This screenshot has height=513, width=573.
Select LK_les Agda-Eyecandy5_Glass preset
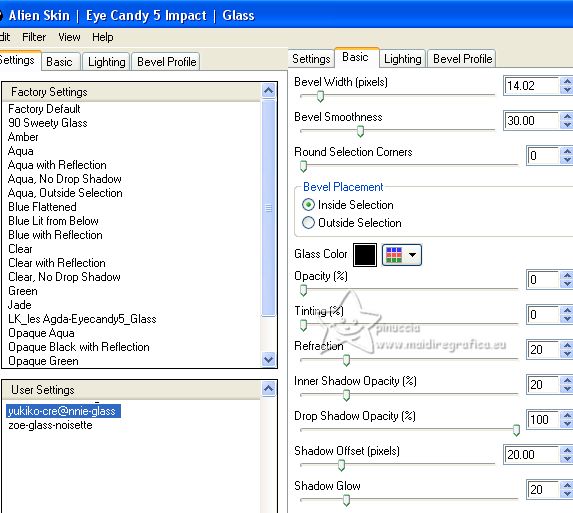(82, 319)
